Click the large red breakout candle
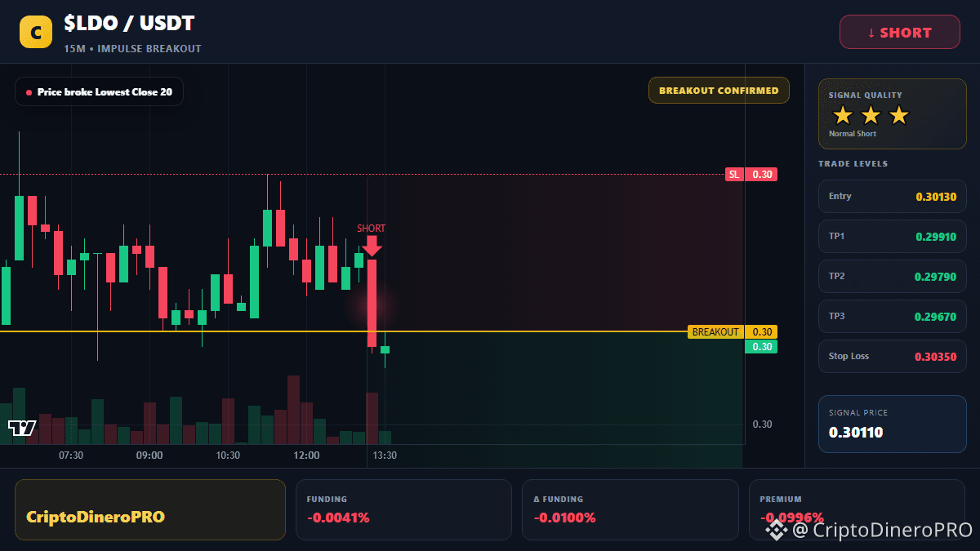The height and width of the screenshot is (551, 980). coord(372,303)
